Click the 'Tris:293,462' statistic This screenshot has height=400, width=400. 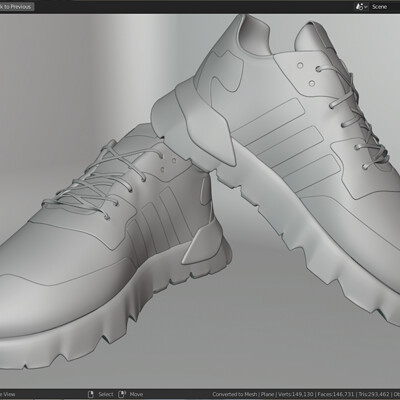tap(375, 395)
